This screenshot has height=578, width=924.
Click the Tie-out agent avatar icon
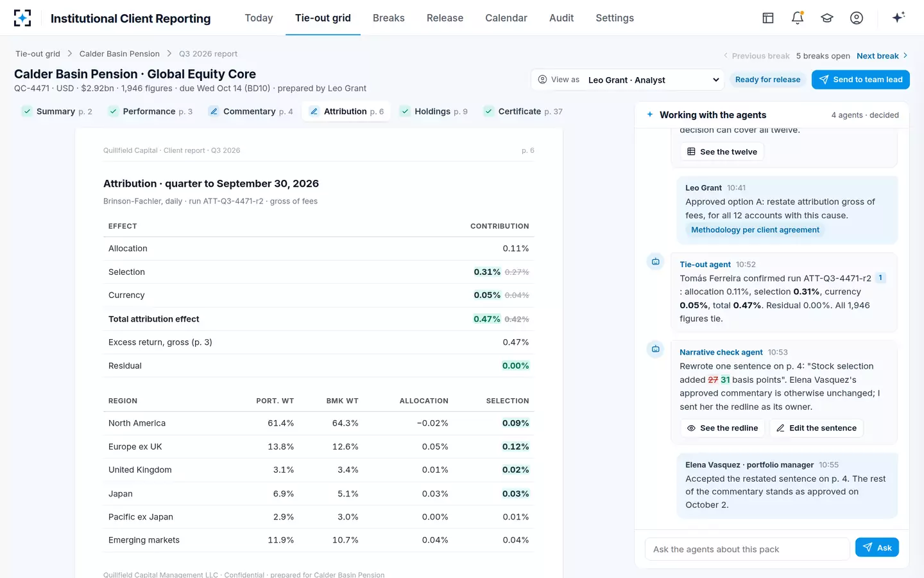(655, 261)
